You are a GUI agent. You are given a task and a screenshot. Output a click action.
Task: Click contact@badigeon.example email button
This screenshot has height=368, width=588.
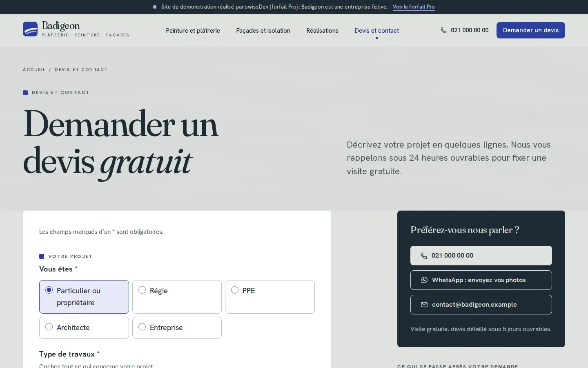click(x=481, y=305)
